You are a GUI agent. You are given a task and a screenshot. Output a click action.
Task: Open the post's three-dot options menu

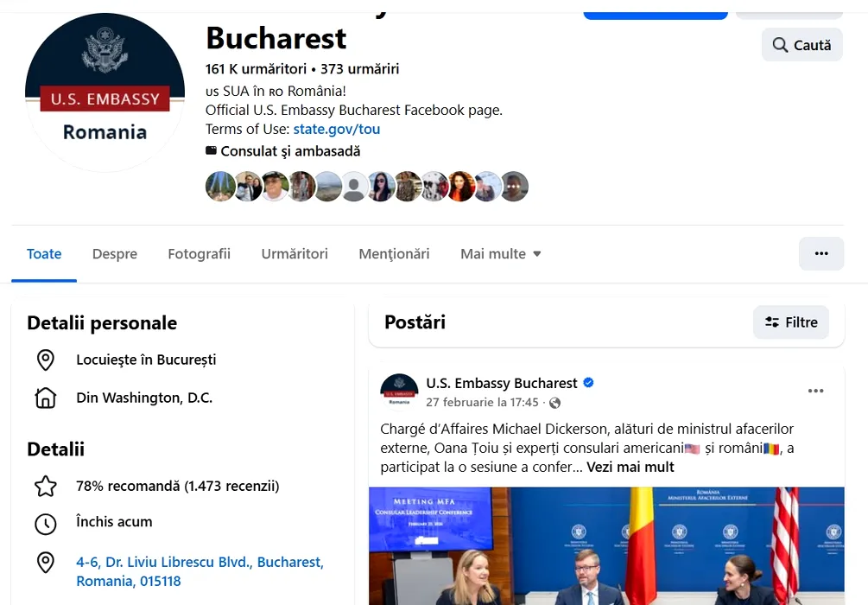pos(815,391)
